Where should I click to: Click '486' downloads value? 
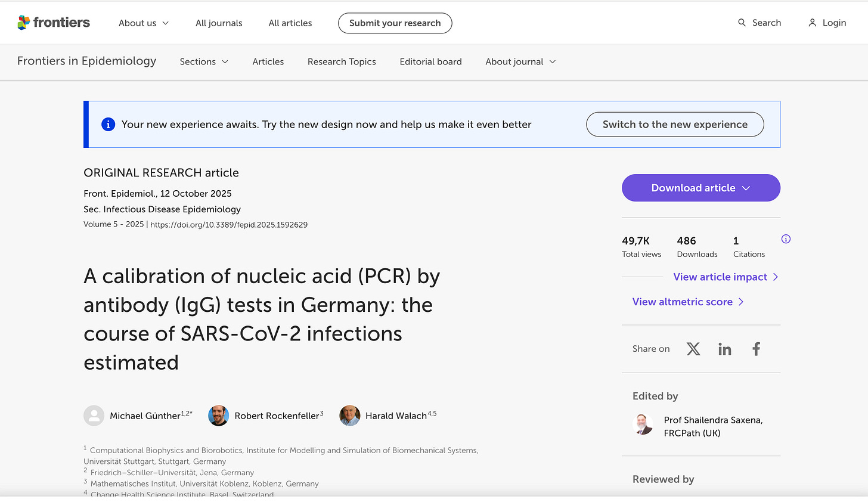coord(686,241)
